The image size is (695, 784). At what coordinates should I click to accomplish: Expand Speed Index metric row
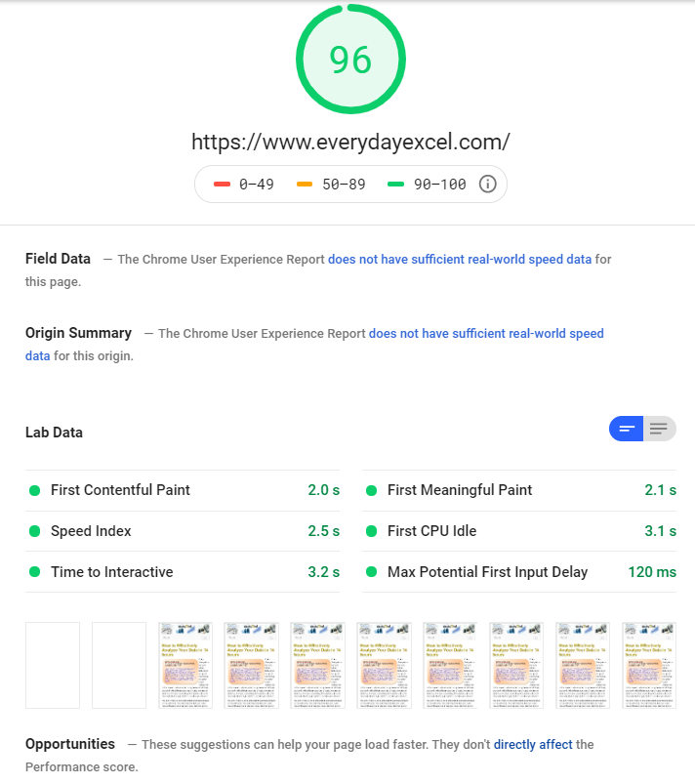(183, 531)
